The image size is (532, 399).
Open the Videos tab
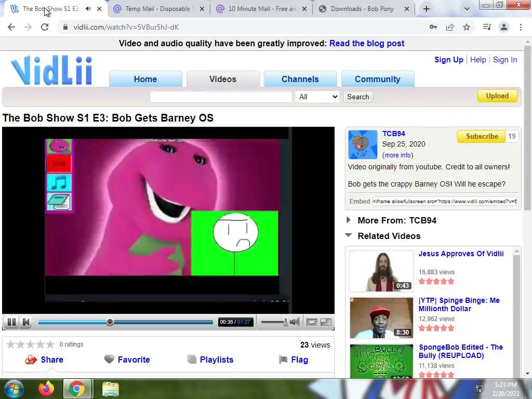point(223,79)
